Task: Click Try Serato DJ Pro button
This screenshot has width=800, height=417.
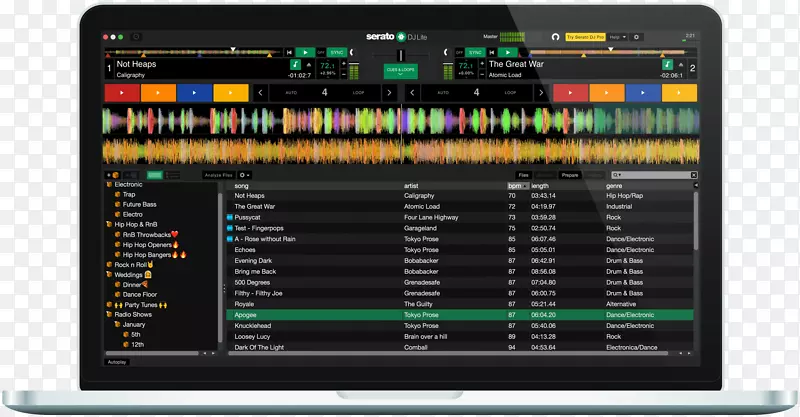Action: 585,37
